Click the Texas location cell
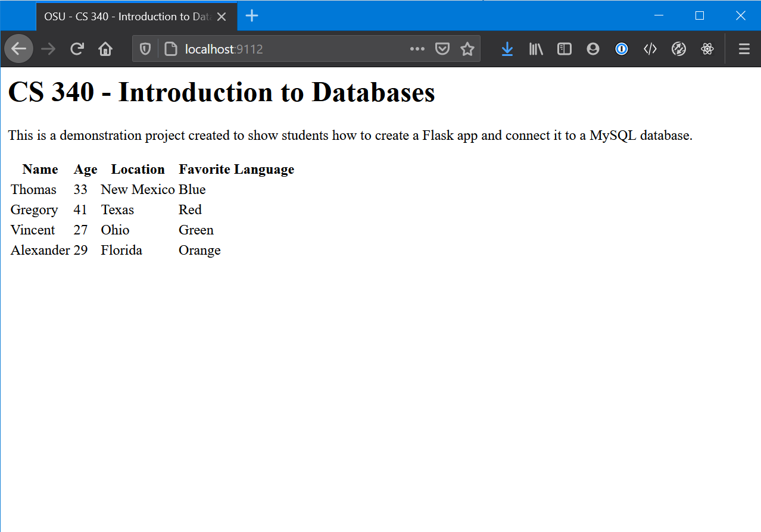 [x=117, y=209]
